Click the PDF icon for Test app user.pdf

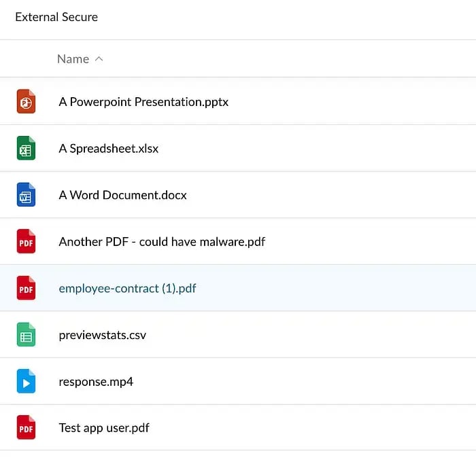pos(26,427)
